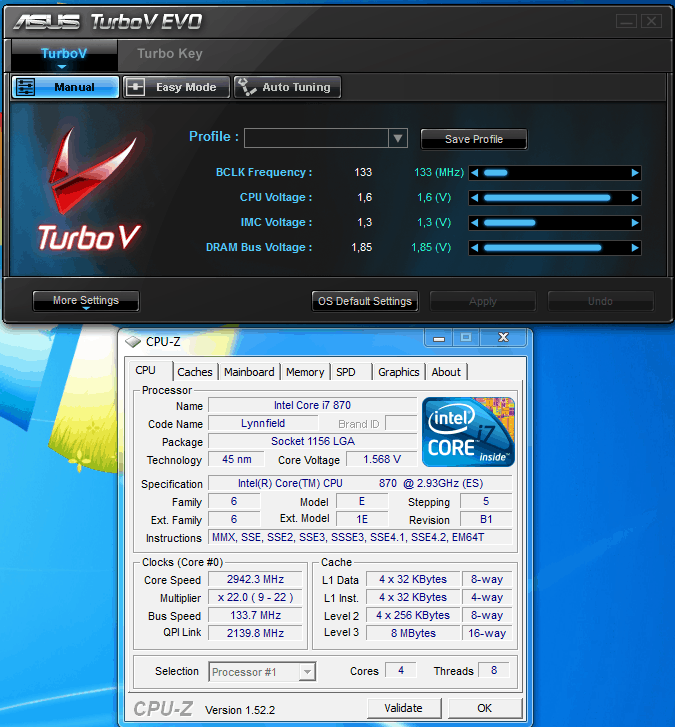The width and height of the screenshot is (675, 727).
Task: Select Manual mode button
Action: point(65,87)
